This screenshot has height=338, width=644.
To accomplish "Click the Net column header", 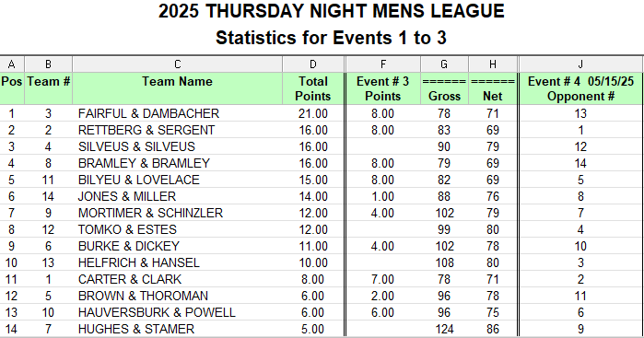I will [493, 88].
